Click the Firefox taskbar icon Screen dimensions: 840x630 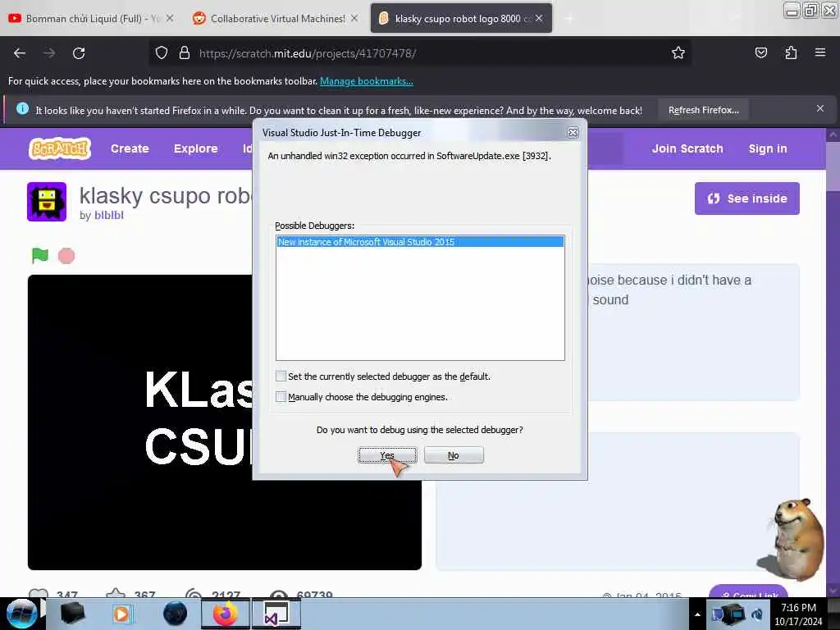coord(226,614)
